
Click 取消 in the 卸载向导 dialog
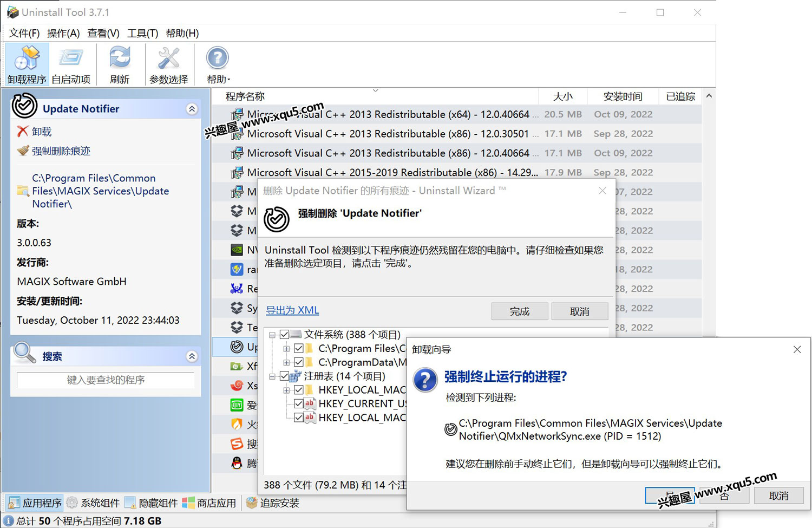click(x=779, y=496)
